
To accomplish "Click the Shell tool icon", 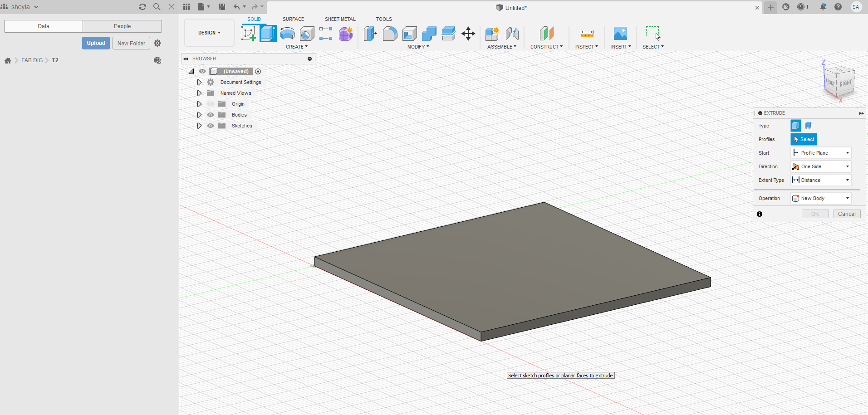I will click(409, 34).
